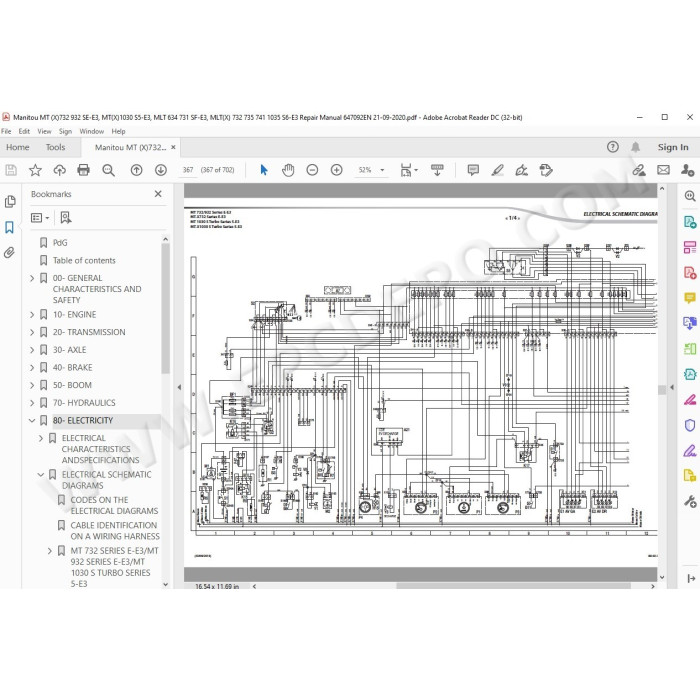700x700 pixels.
Task: Open page thumbnails panel icon
Action: [10, 201]
